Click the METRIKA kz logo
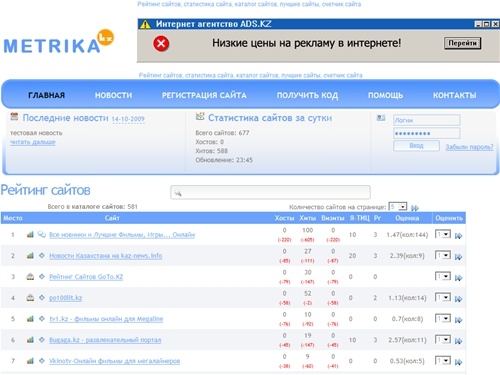The width and height of the screenshot is (500, 375). [59, 42]
